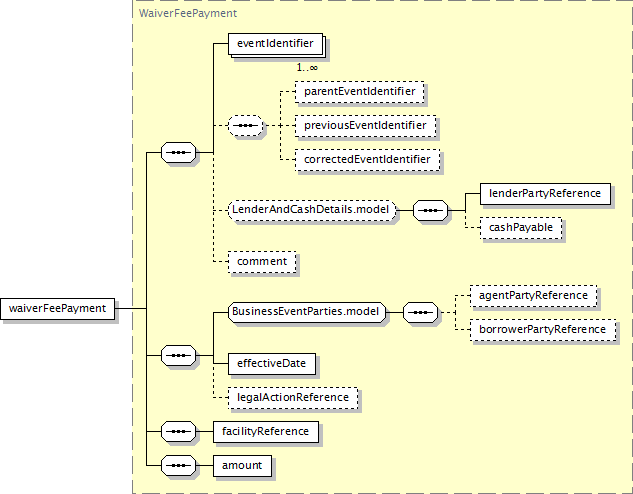Click sequence connector left of effectiveDate branch
The width and height of the screenshot is (633, 494).
point(179,354)
